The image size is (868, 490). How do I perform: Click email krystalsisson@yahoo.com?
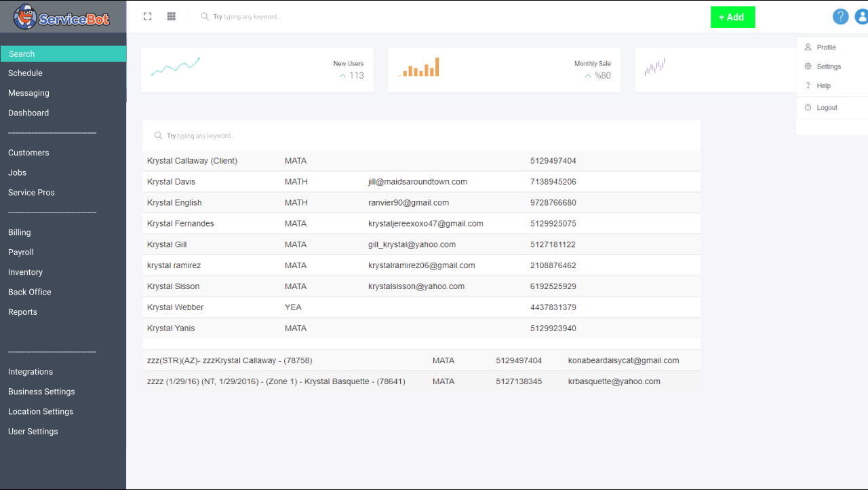416,286
